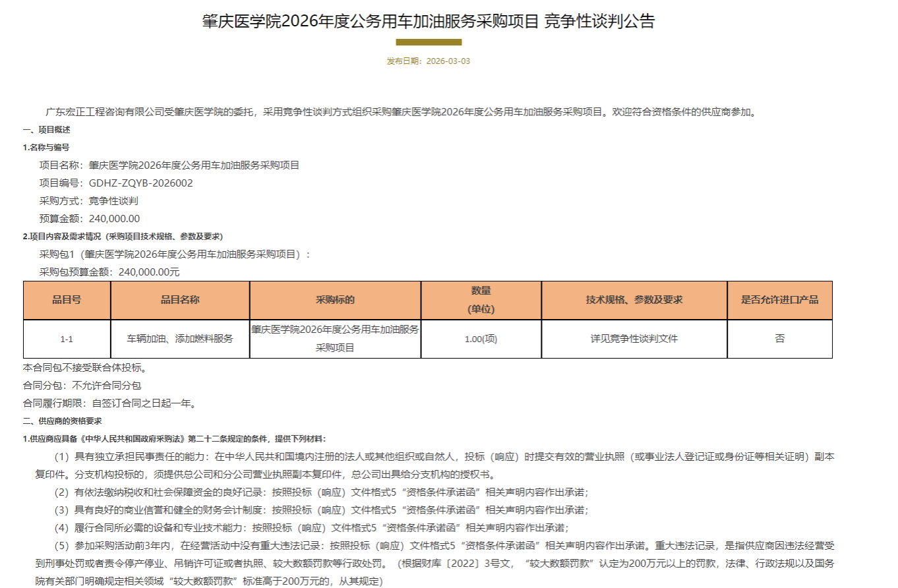Image resolution: width=898 pixels, height=588 pixels.
Task: Click the 二、供应商的资格要求 heading
Action: point(62,421)
